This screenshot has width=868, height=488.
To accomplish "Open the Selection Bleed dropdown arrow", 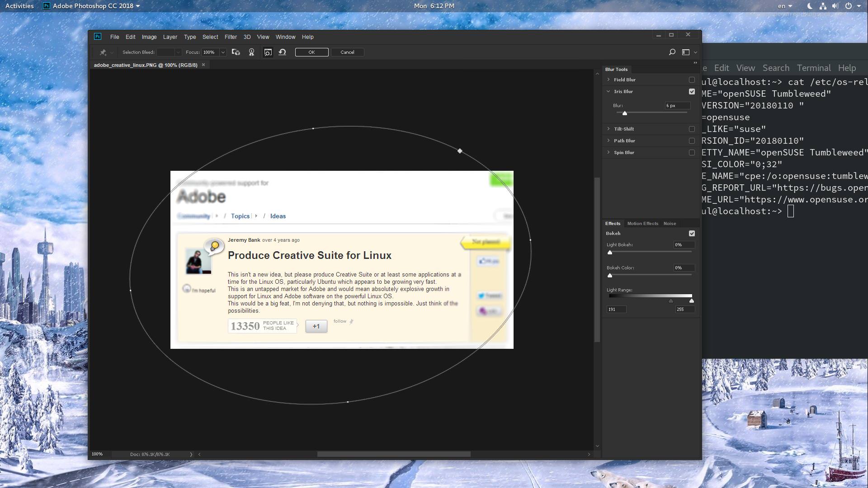I will pyautogui.click(x=178, y=52).
